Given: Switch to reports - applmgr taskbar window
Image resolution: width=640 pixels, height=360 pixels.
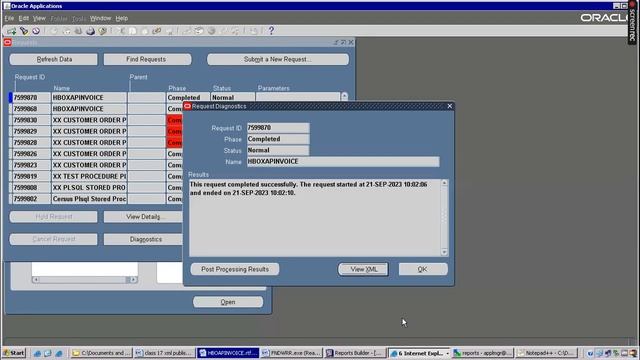Looking at the screenshot, I should click(x=482, y=353).
